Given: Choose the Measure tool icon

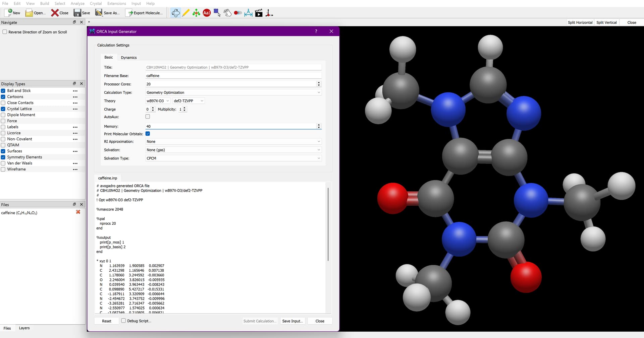Looking at the screenshot, I should [x=248, y=13].
